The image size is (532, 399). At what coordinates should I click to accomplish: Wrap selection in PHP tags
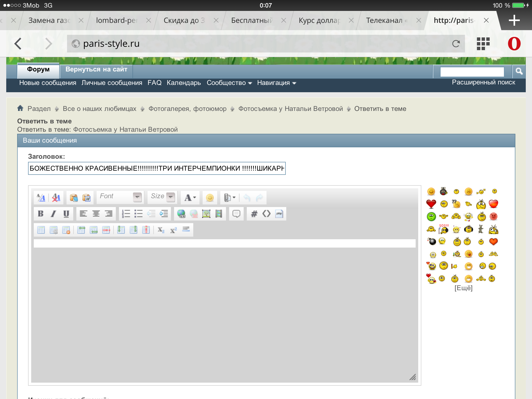tap(279, 214)
